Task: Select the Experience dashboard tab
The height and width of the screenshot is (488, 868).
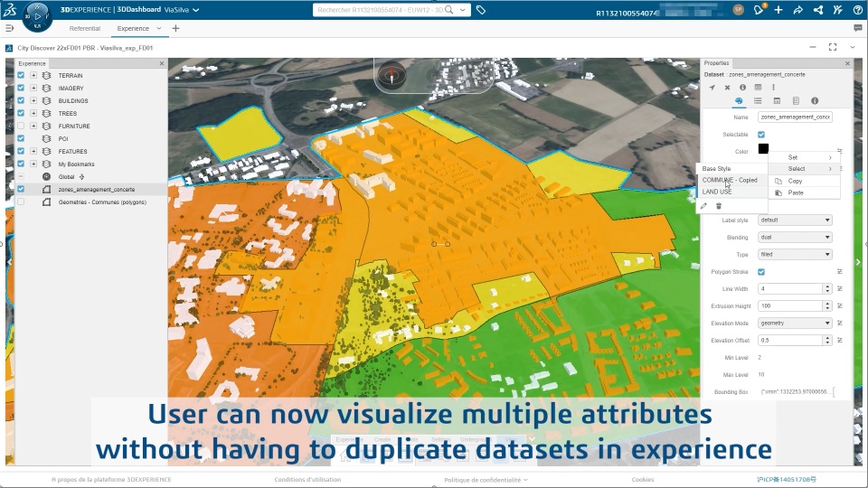Action: click(133, 28)
